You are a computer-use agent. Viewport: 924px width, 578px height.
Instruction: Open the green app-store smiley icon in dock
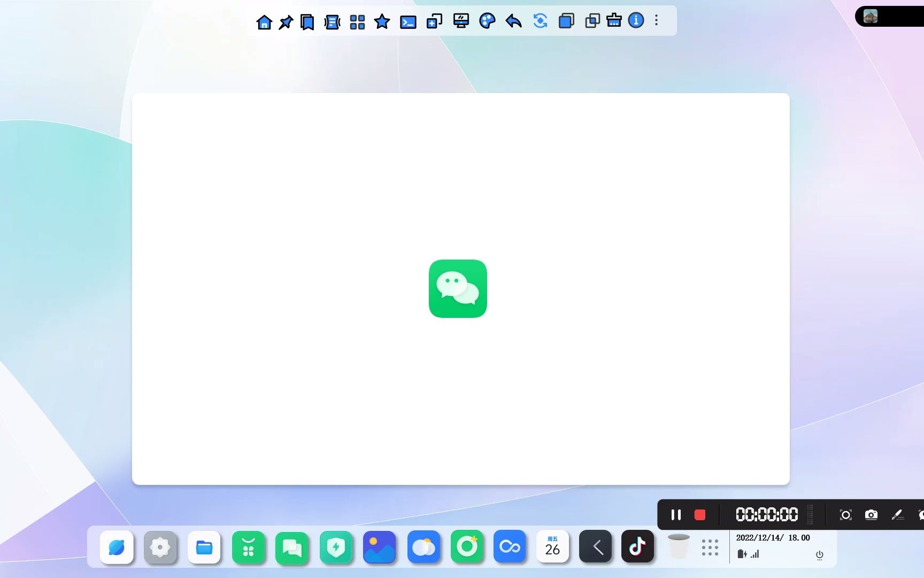[x=248, y=547]
